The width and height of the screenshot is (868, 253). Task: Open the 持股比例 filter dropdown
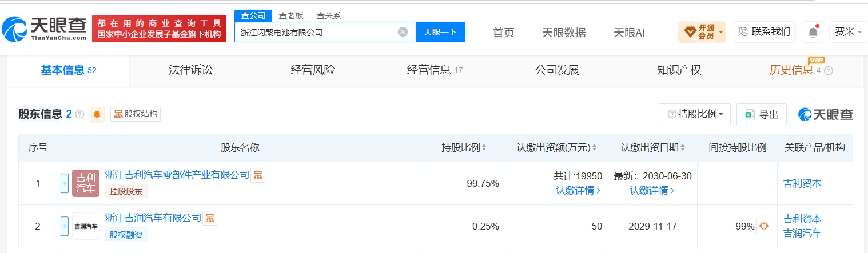pos(695,114)
